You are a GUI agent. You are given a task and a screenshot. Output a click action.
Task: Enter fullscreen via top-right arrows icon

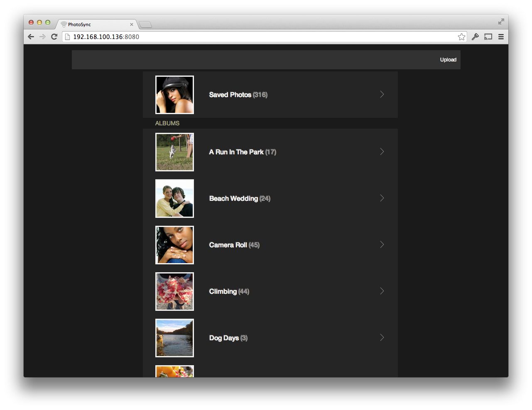501,22
